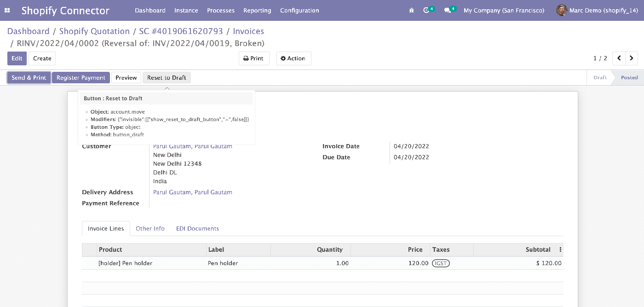Click Register Payment button
The height and width of the screenshot is (307, 644).
81,78
